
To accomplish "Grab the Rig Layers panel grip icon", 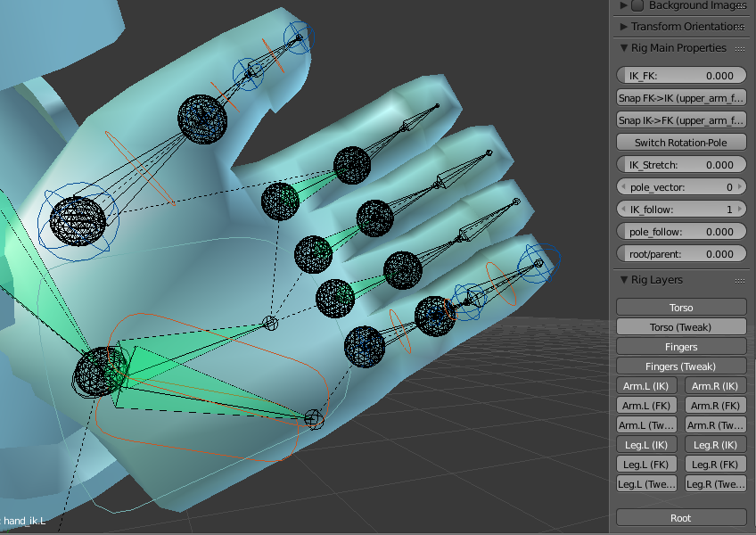I will pos(740,280).
